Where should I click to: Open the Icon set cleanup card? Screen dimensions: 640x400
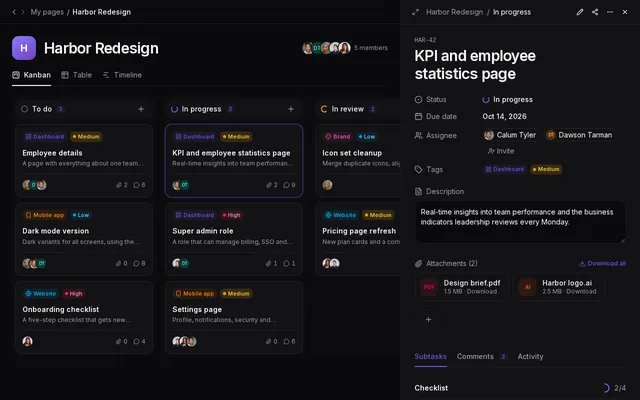pos(358,161)
